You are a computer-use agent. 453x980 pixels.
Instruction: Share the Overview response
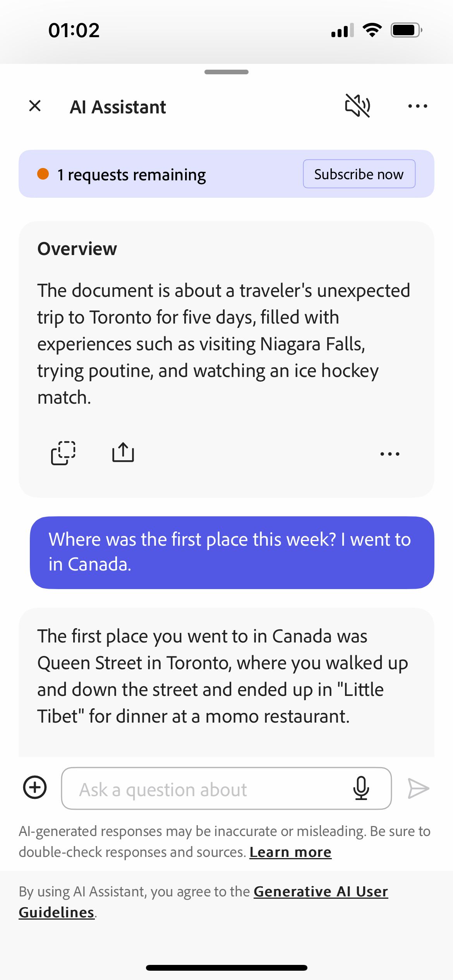(123, 452)
